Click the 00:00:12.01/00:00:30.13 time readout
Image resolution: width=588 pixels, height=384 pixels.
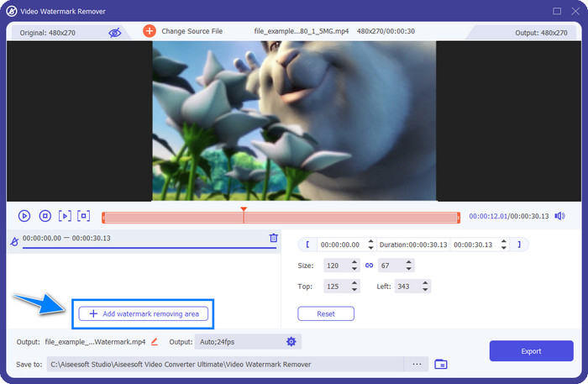point(509,216)
